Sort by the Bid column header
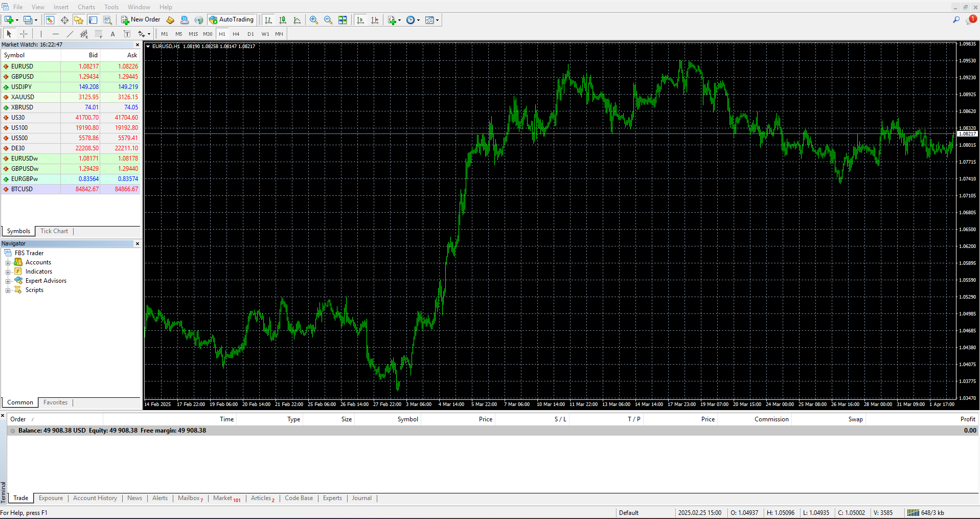 (x=80, y=55)
